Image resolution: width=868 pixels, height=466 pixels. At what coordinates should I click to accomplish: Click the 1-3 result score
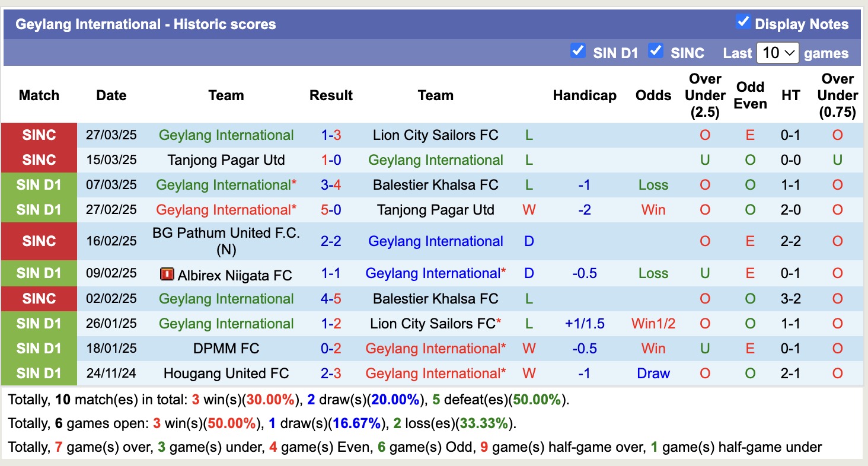[331, 135]
